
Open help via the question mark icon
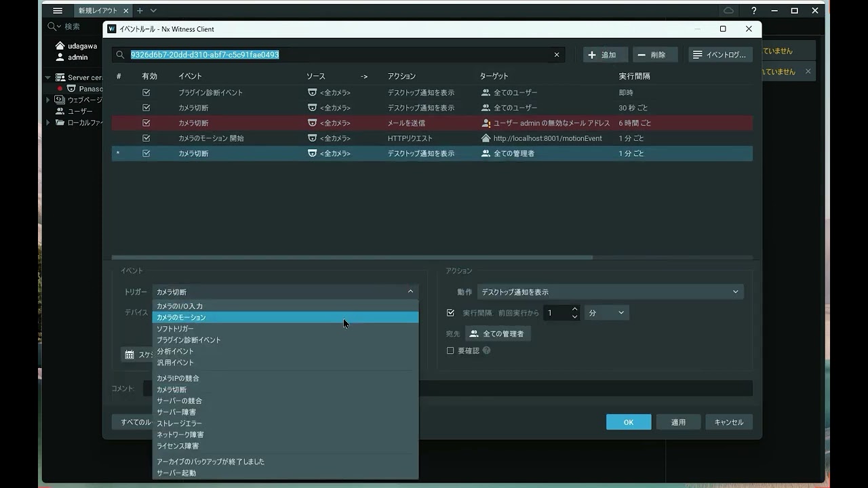point(753,10)
